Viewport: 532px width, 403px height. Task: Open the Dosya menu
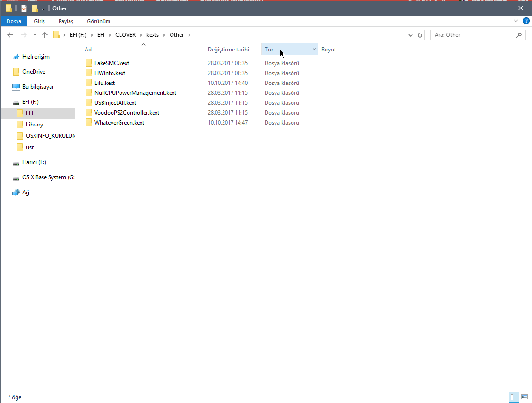point(14,21)
